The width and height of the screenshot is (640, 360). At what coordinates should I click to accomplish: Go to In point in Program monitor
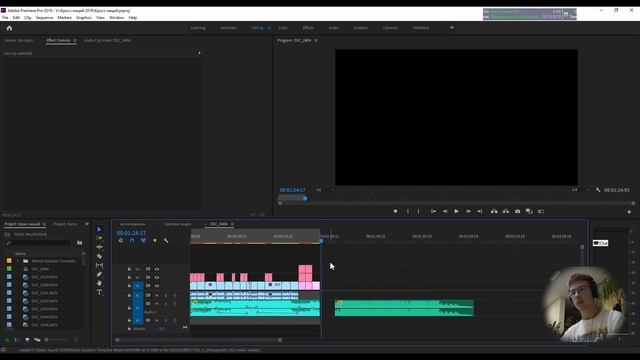433,211
